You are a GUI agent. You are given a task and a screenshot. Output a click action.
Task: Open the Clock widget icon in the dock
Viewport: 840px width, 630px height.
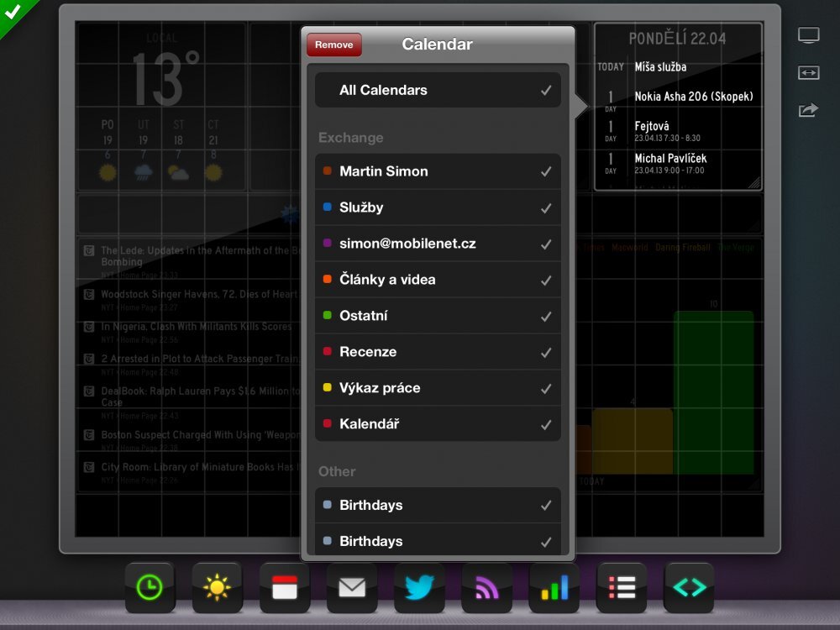click(x=150, y=588)
